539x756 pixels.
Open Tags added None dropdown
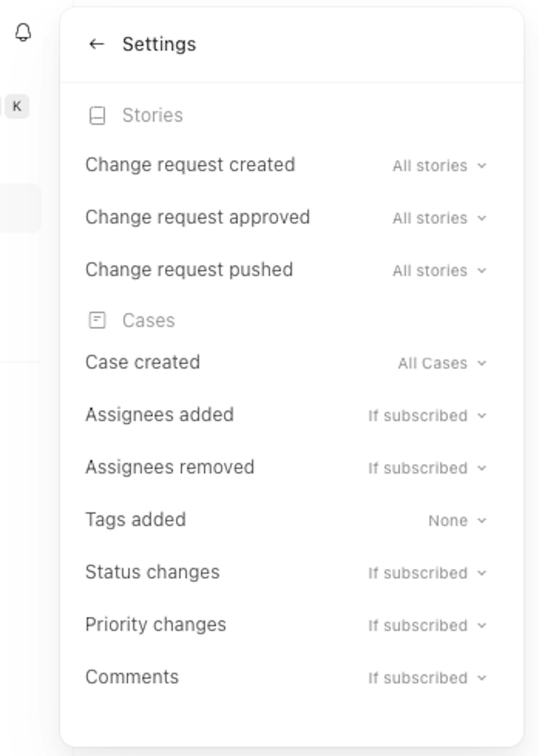[x=457, y=521]
